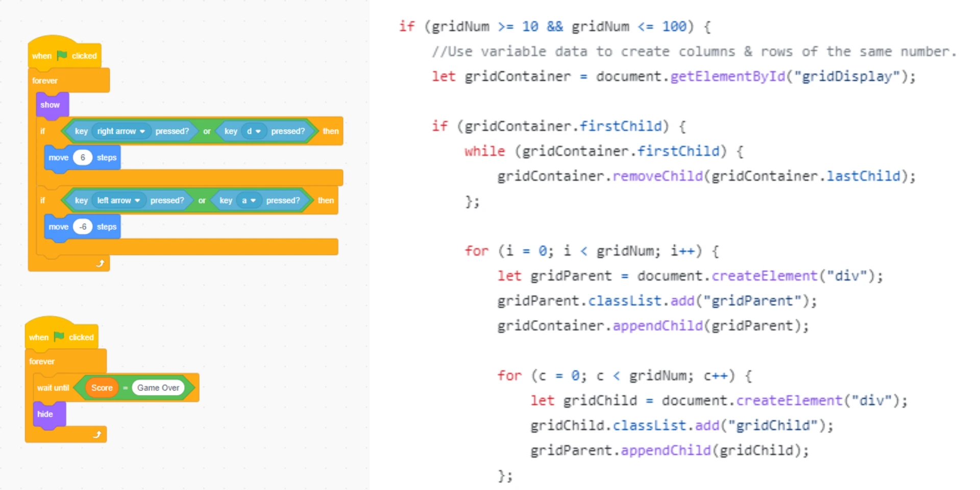The width and height of the screenshot is (980, 490).
Task: Click the 'then' label on the first if block
Action: tap(331, 131)
